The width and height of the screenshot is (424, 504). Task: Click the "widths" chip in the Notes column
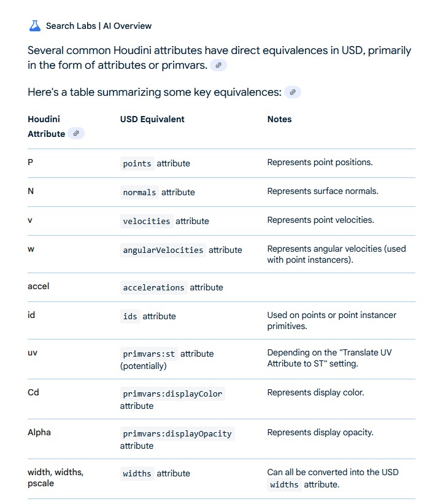284,484
